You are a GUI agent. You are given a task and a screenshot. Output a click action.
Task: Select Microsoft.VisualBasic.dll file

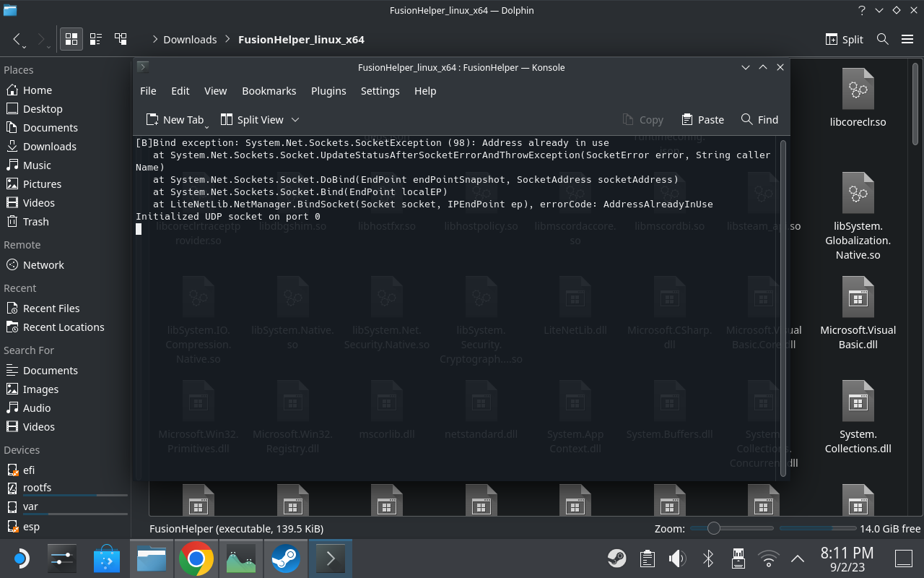(x=858, y=314)
